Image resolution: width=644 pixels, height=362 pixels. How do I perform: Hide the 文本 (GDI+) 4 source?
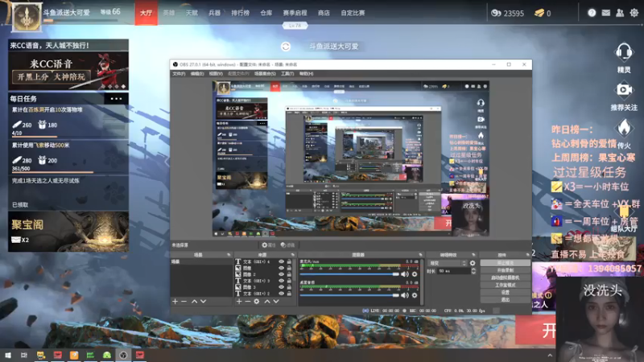click(281, 261)
